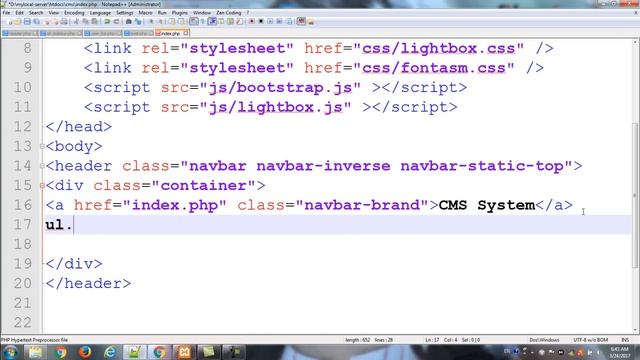The width and height of the screenshot is (640, 360).
Task: Click the Replace toolbar icon
Action: [138, 21]
